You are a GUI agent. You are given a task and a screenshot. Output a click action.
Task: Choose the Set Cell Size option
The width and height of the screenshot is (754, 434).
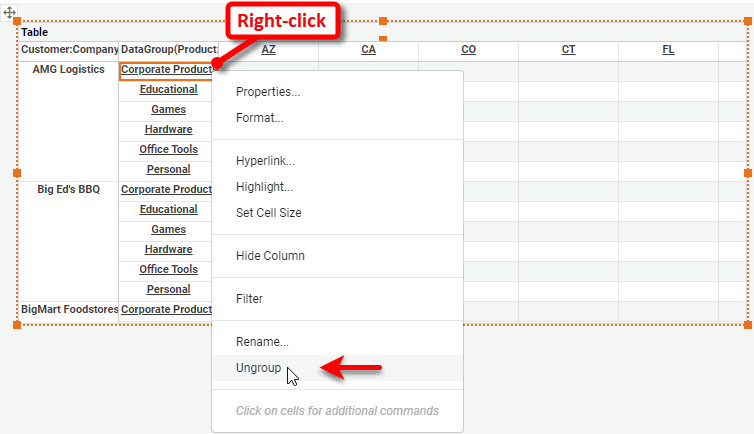point(268,213)
